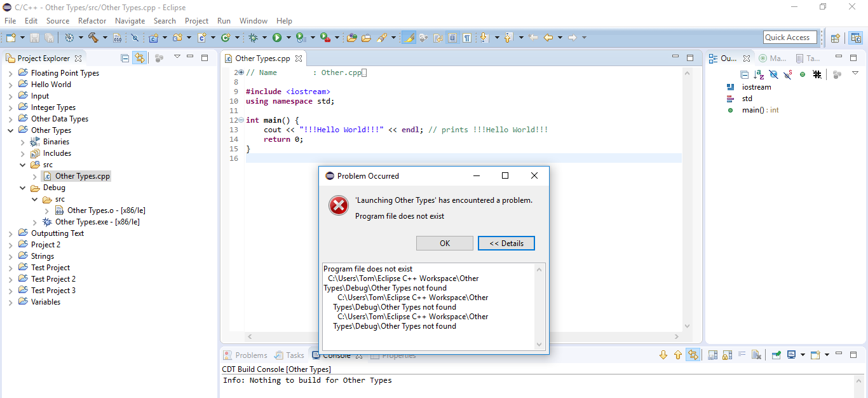The width and height of the screenshot is (868, 398).
Task: Click the Pin Console icon
Action: (x=776, y=355)
